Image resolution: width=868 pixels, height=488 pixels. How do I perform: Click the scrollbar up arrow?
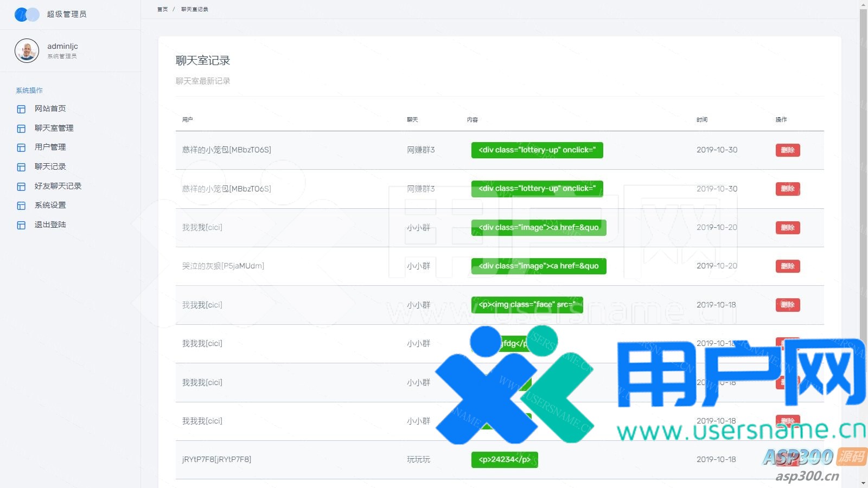click(863, 4)
